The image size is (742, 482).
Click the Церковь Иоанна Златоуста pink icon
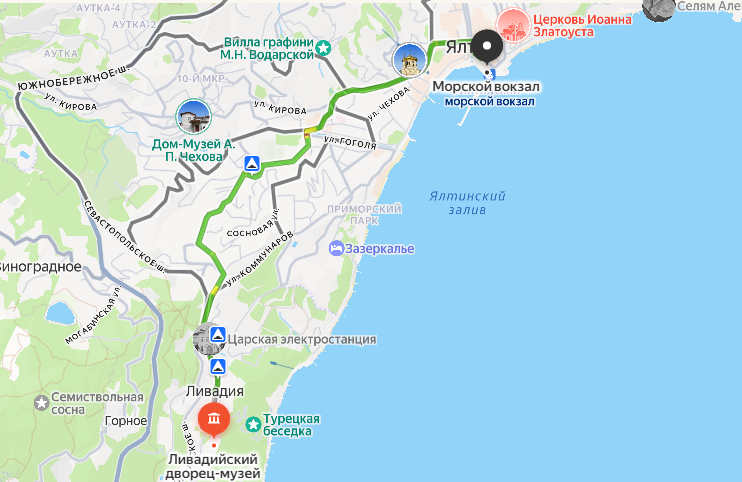[x=512, y=26]
